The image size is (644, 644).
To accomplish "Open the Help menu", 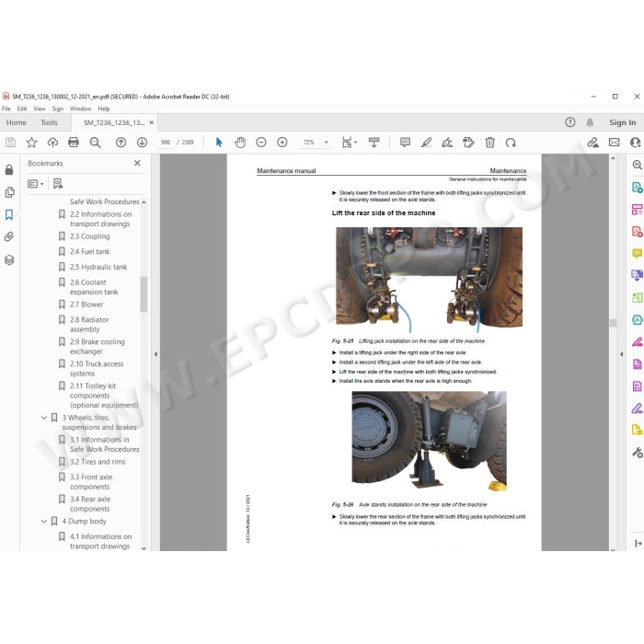I will pyautogui.click(x=104, y=109).
